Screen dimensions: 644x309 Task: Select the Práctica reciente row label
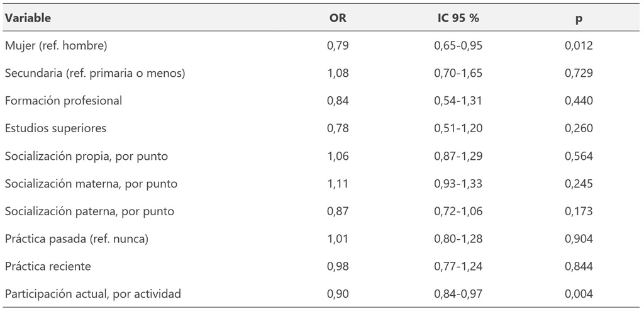click(48, 266)
